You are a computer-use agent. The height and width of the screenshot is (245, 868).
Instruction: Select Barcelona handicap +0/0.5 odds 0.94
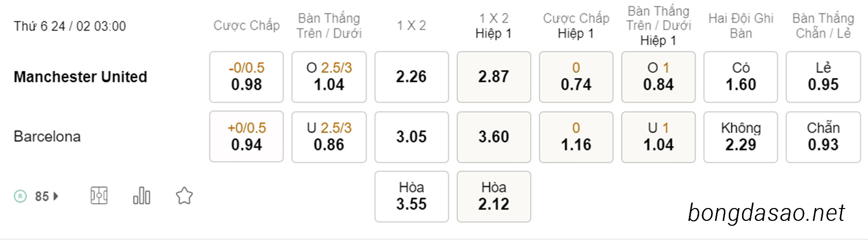click(247, 137)
